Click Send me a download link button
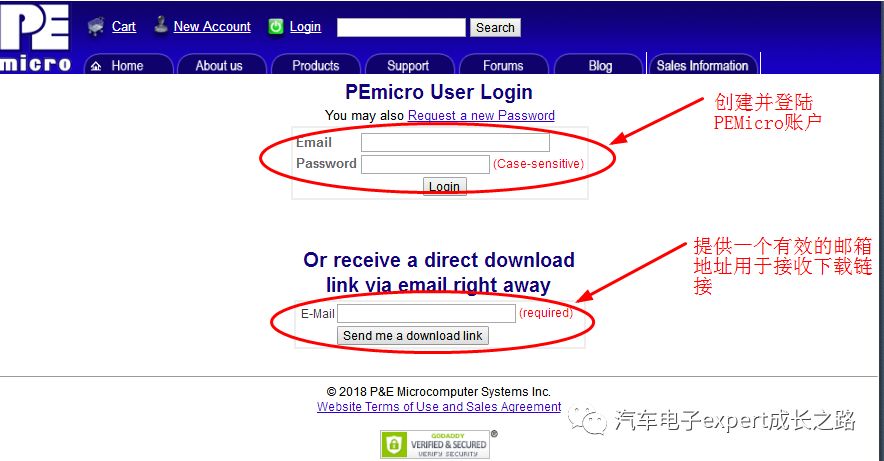 413,335
